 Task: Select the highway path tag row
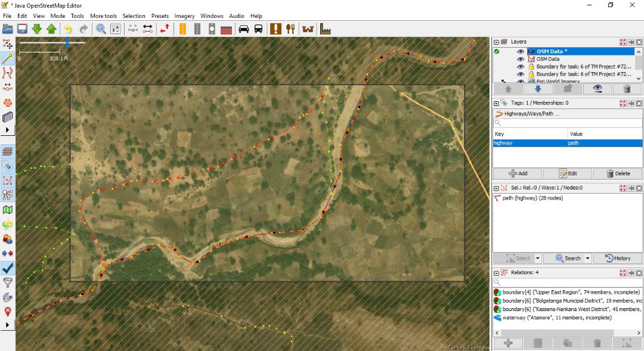tap(568, 143)
